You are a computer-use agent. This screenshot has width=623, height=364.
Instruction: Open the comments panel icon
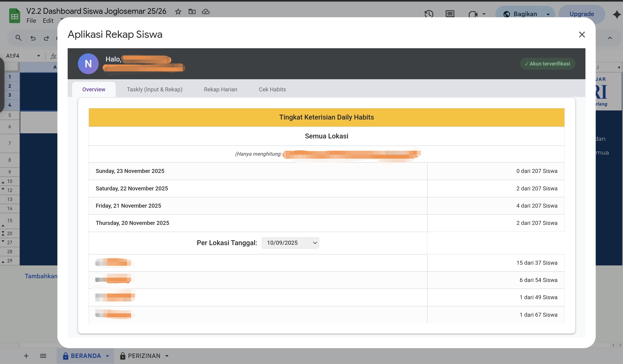click(450, 14)
